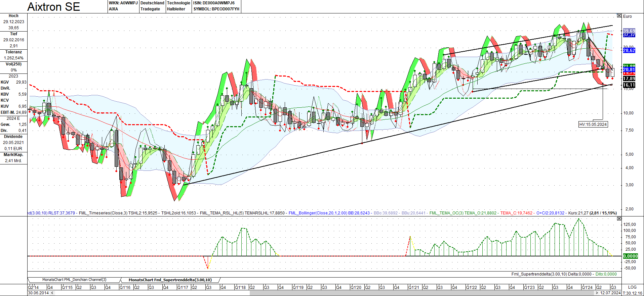Click the Hoch header in sidebar
The width and height of the screenshot is (644, 296).
[x=13, y=16]
